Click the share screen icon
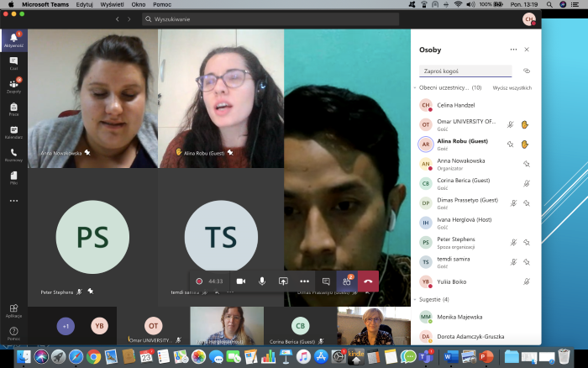This screenshot has width=588, height=368. pyautogui.click(x=283, y=281)
